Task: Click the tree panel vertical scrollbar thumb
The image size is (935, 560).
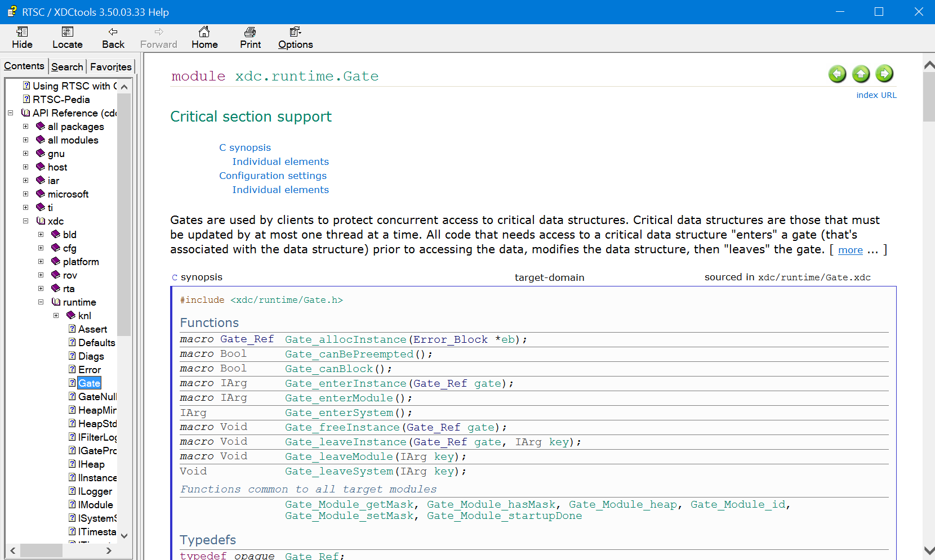Action: tap(124, 214)
